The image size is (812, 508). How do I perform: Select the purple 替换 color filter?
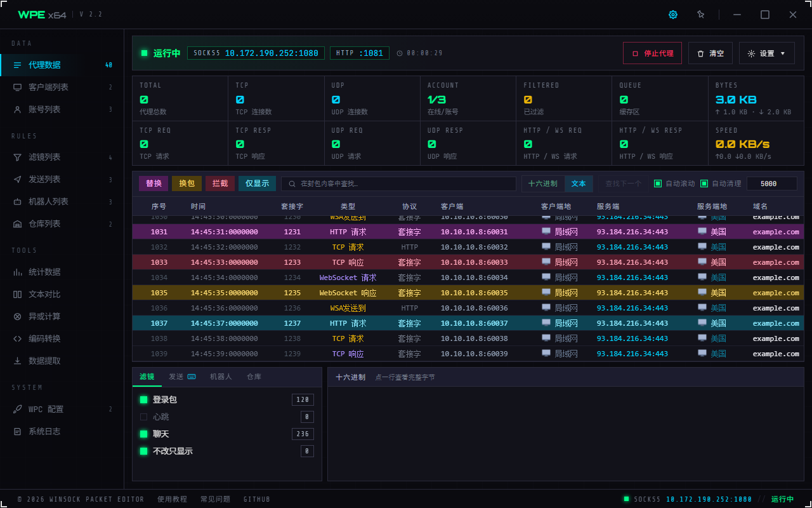[154, 184]
